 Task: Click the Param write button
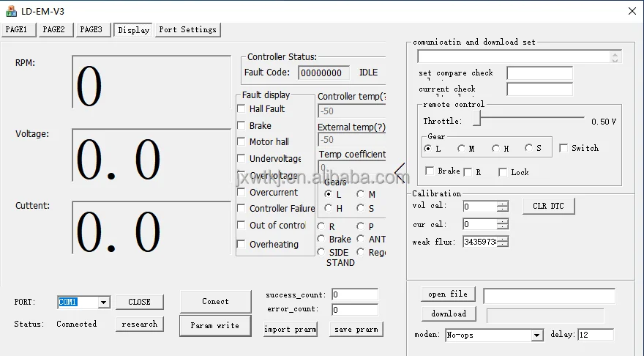(x=215, y=325)
